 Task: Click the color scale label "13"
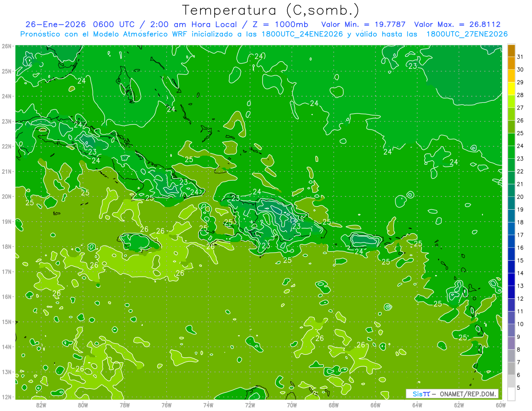(x=520, y=286)
